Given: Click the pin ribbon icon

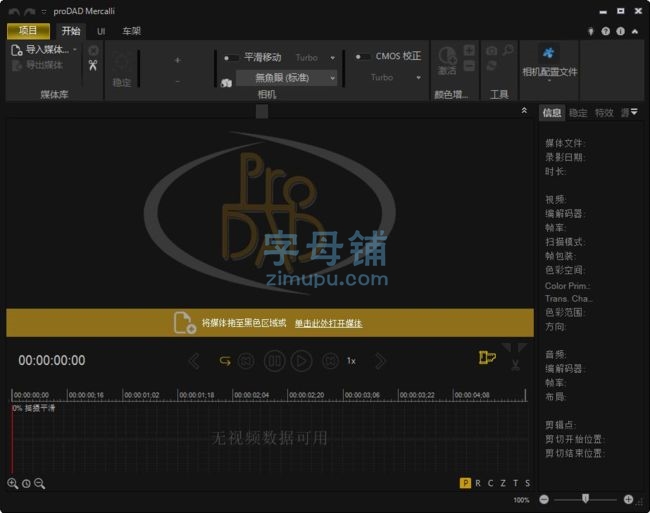Looking at the screenshot, I should coord(591,31).
